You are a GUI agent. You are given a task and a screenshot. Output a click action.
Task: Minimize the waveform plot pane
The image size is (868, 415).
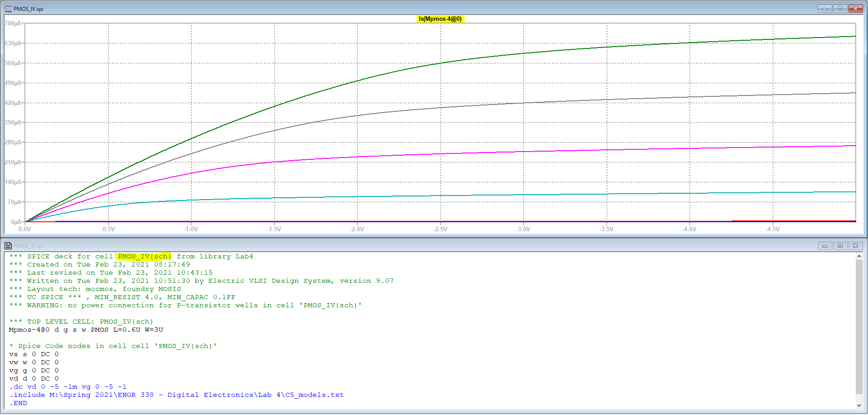point(825,9)
